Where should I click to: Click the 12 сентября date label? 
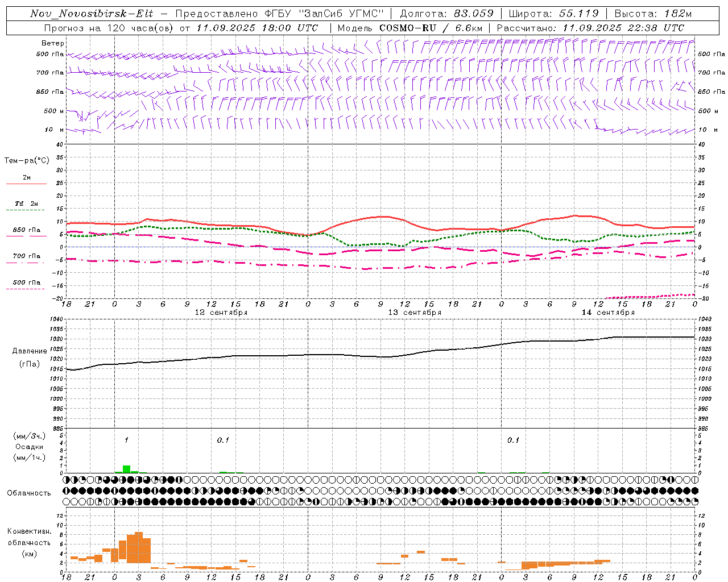pyautogui.click(x=221, y=313)
